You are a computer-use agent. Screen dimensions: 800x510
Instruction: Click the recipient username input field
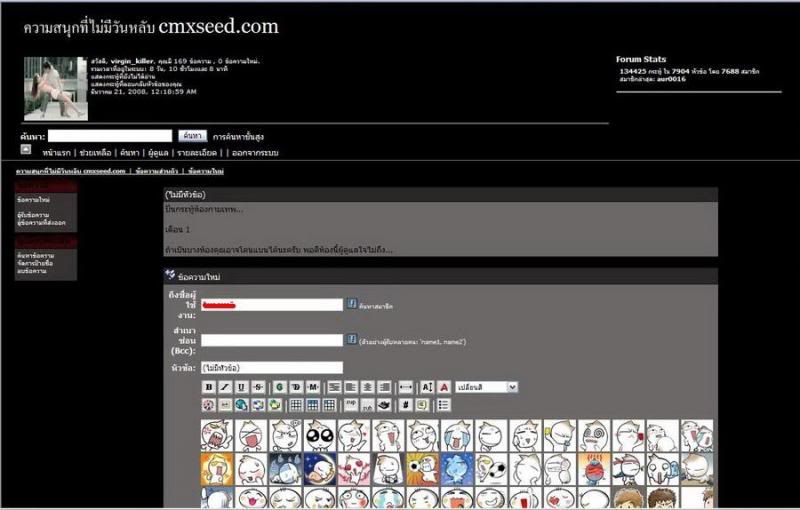tap(272, 305)
